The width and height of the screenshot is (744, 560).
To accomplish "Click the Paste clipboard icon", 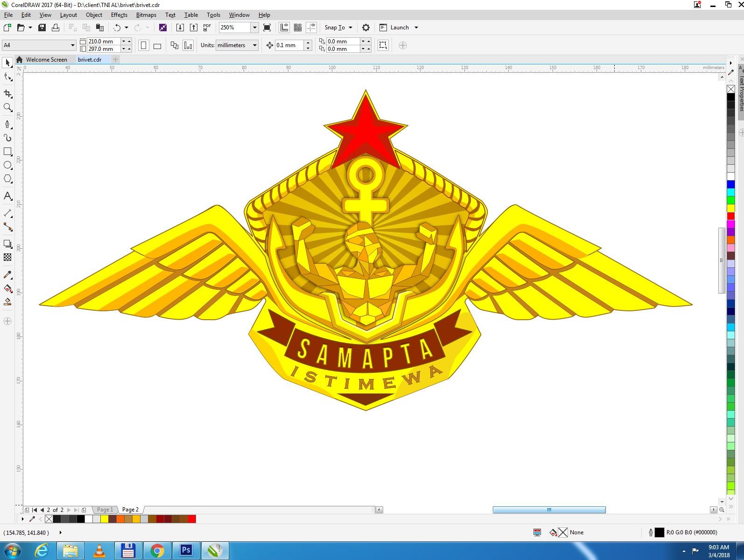I will coord(99,28).
